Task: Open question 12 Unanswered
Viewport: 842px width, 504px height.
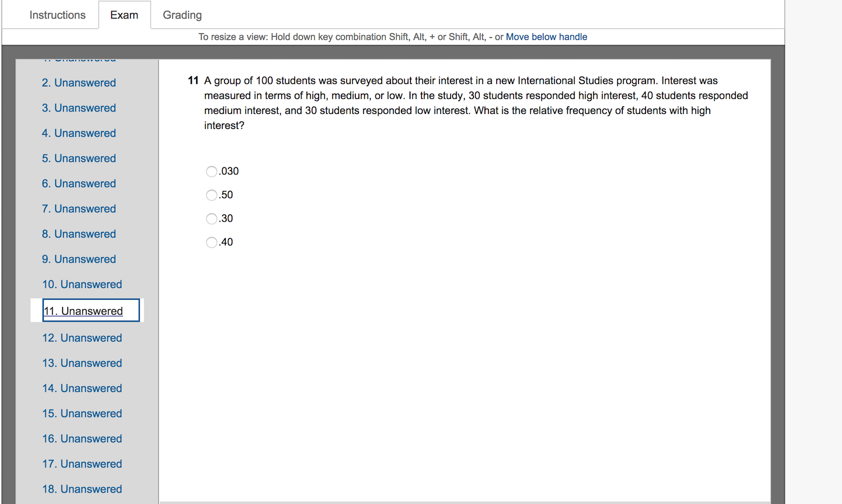Action: click(82, 338)
